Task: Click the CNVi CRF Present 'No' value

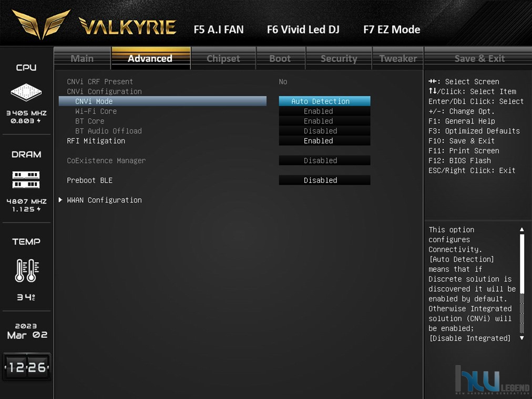Action: point(283,81)
